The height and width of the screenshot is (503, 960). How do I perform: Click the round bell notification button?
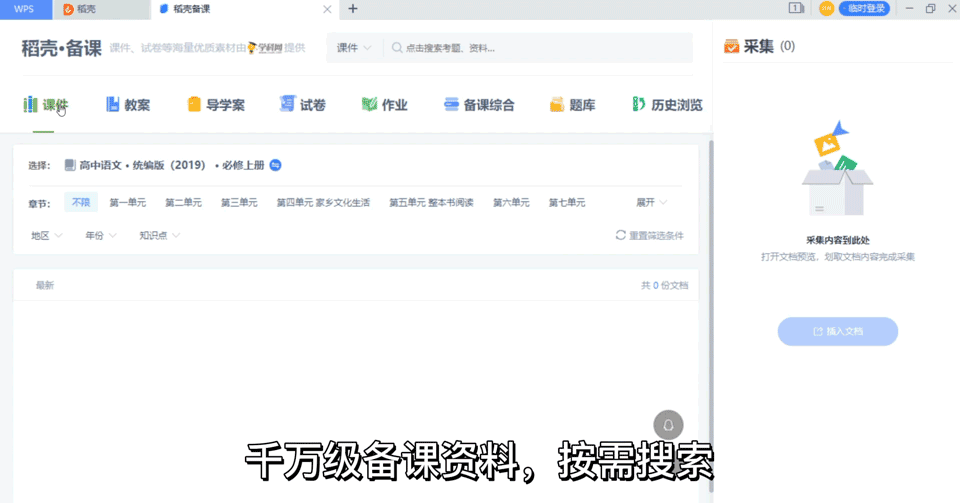pos(668,425)
